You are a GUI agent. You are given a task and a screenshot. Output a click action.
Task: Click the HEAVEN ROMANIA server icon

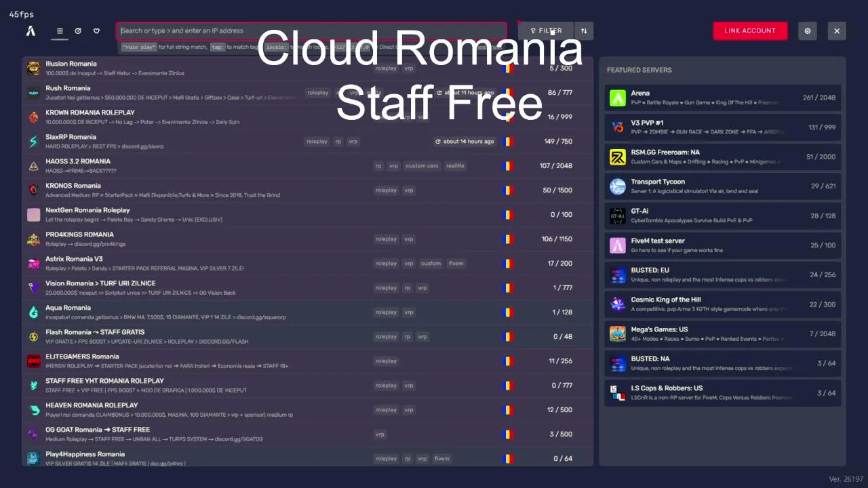coord(33,410)
